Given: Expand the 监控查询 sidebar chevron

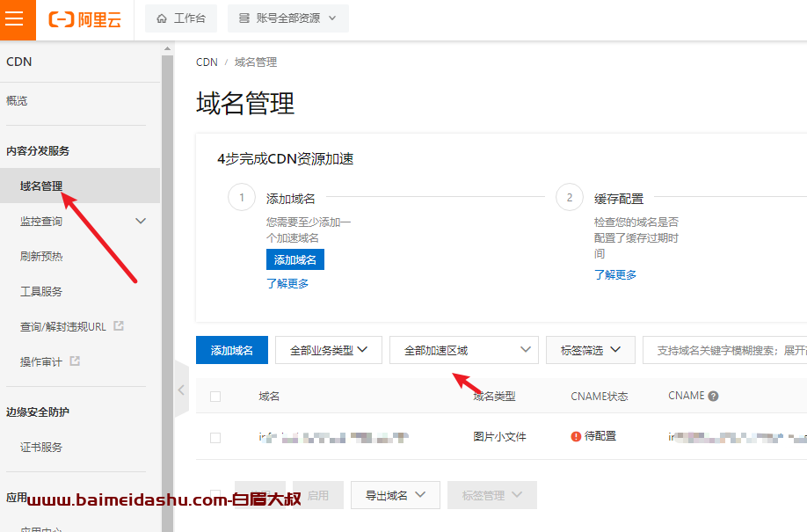Looking at the screenshot, I should [x=141, y=221].
